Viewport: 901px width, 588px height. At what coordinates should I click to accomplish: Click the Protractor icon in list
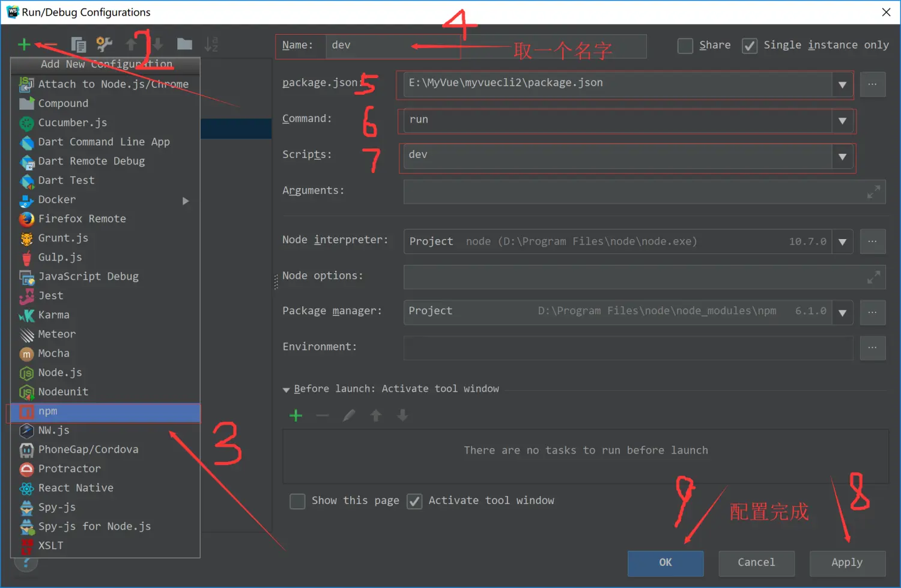point(26,469)
